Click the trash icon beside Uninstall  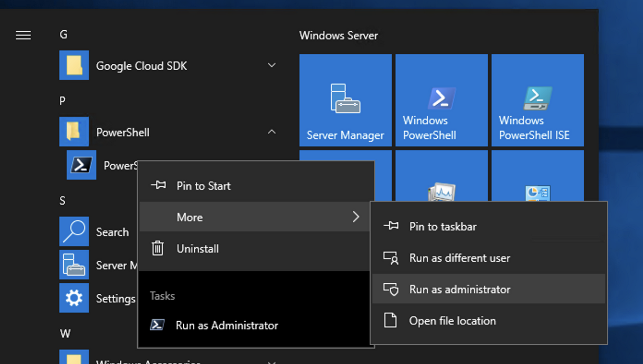pos(158,248)
